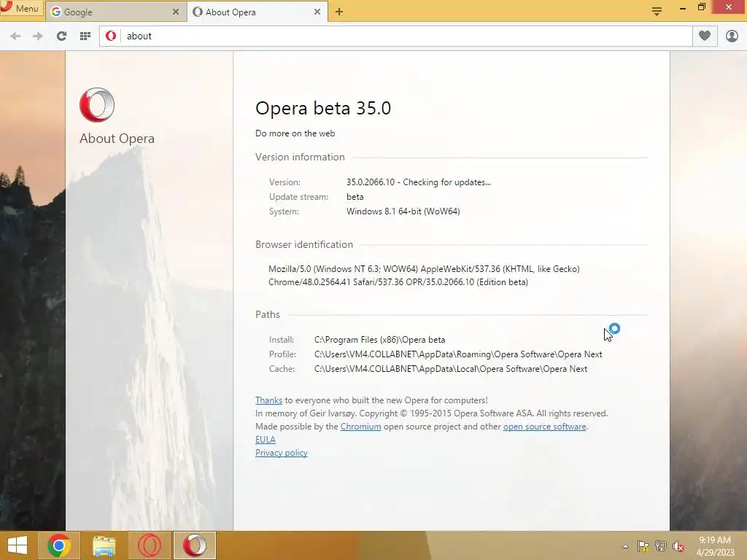Screen dimensions: 747x560
Task: Close the Google tab
Action: [x=176, y=12]
